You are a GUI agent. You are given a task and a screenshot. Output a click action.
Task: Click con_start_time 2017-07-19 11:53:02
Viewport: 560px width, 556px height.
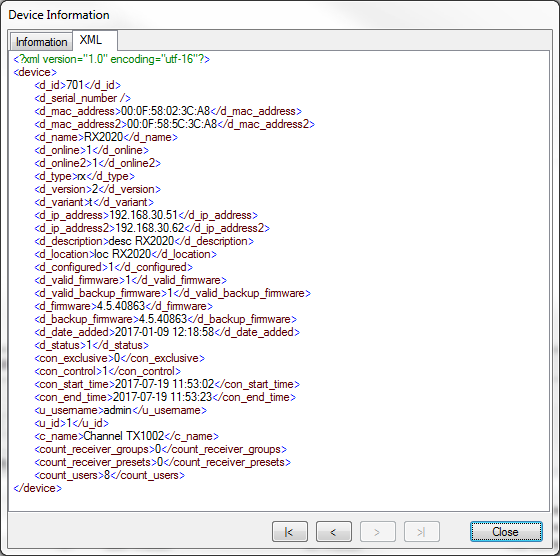165,384
